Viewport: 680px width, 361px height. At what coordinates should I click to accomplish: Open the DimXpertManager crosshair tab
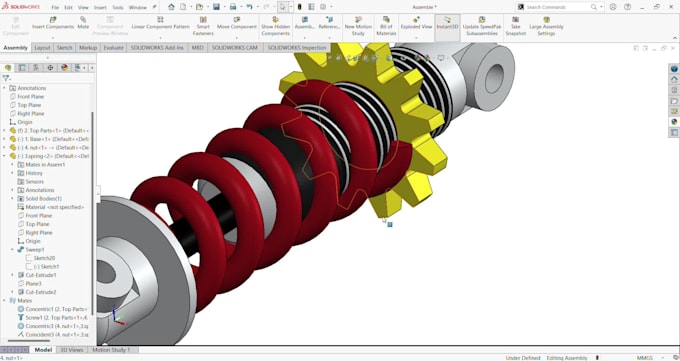[50, 68]
